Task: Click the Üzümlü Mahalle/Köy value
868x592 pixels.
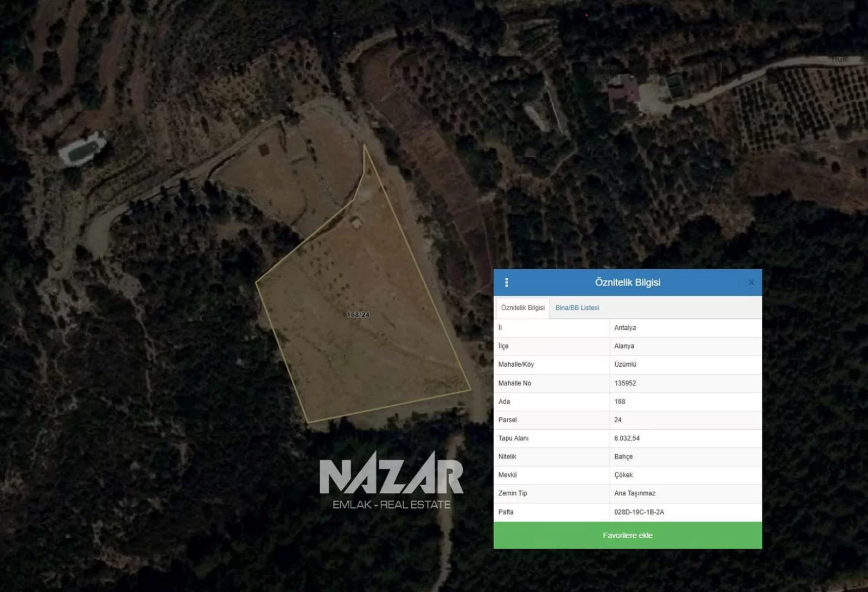Action: click(625, 365)
